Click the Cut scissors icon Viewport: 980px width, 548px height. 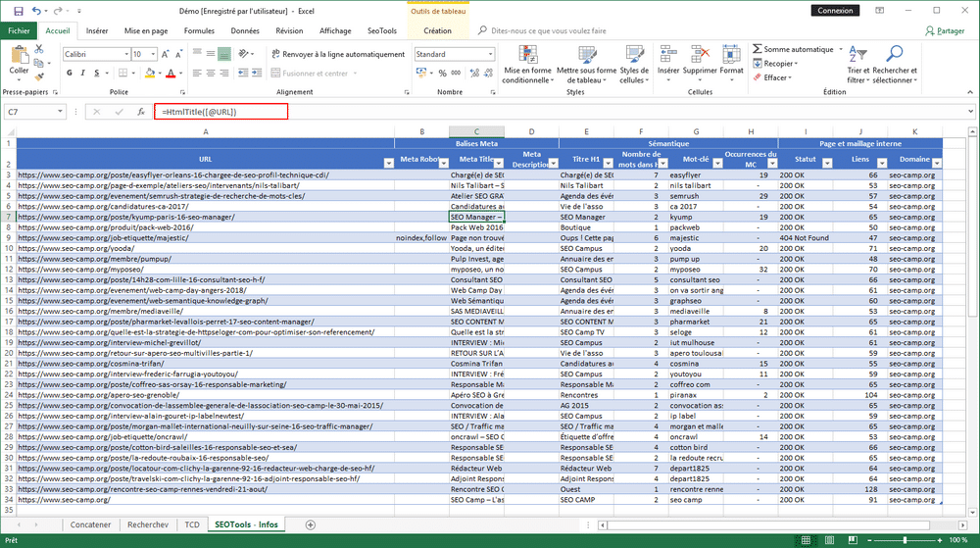pyautogui.click(x=39, y=49)
